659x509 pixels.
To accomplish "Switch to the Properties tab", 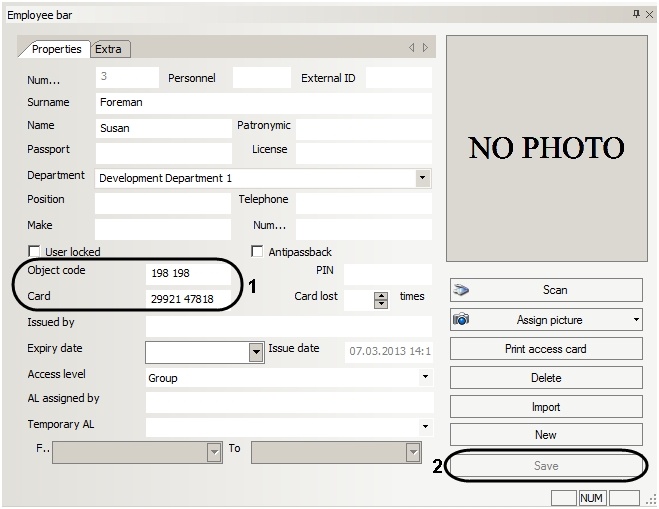I will point(56,49).
